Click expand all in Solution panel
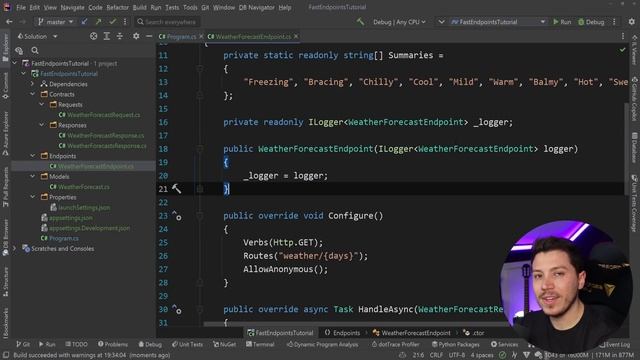640x360 pixels. (x=107, y=36)
